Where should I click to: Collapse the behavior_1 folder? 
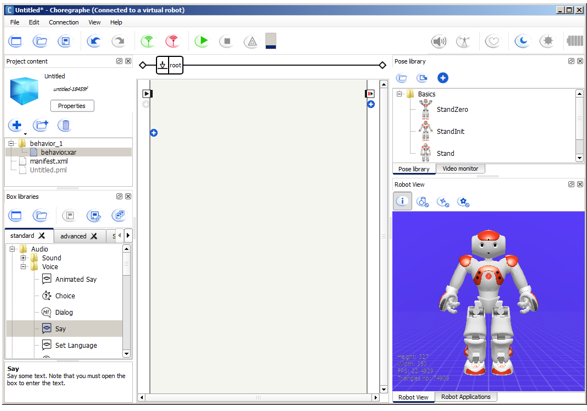[x=11, y=143]
